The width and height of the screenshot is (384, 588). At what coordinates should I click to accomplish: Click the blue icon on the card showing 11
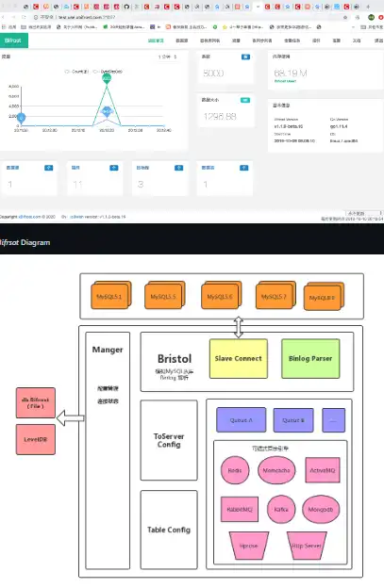[114, 168]
